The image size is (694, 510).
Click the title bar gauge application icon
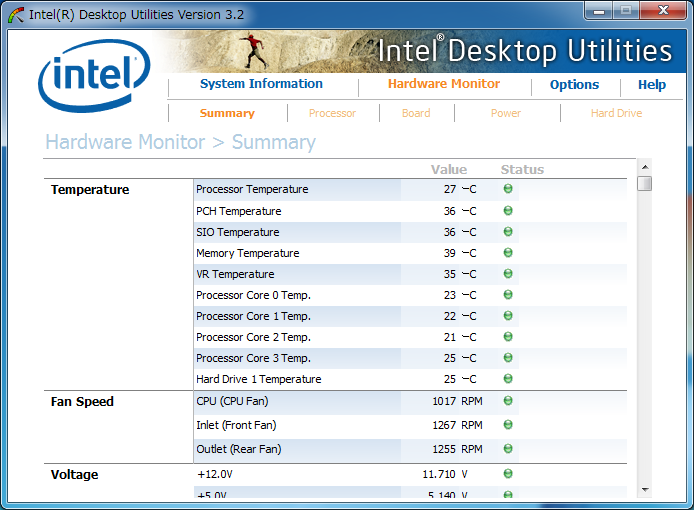tap(16, 15)
